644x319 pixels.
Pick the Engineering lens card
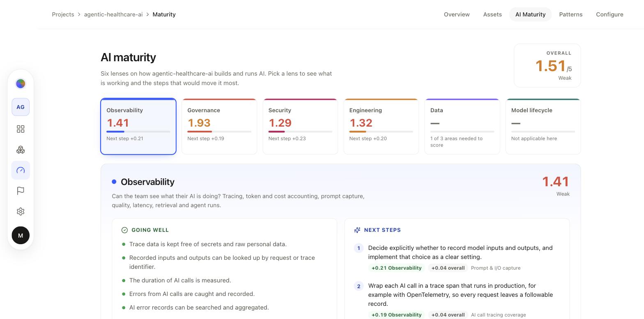[x=381, y=127]
